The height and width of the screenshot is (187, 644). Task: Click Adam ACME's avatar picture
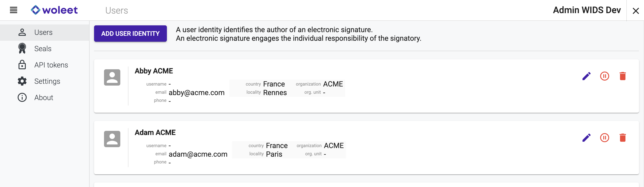112,139
